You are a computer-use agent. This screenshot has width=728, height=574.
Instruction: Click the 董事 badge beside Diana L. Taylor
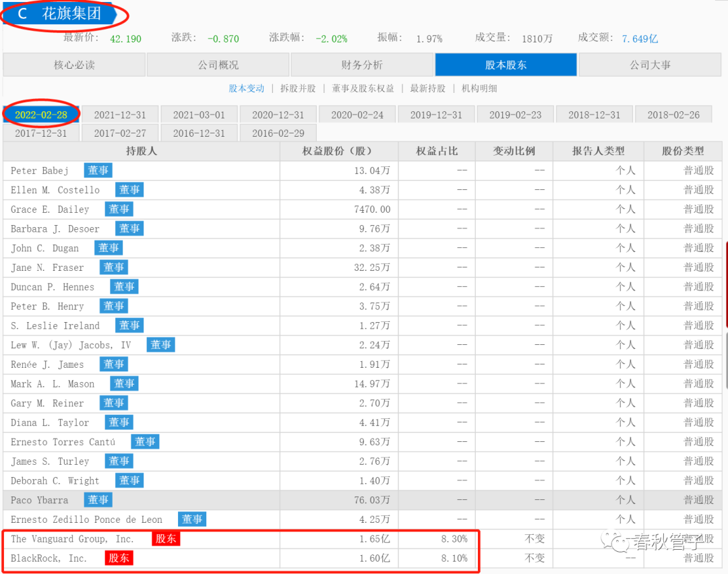119,422
